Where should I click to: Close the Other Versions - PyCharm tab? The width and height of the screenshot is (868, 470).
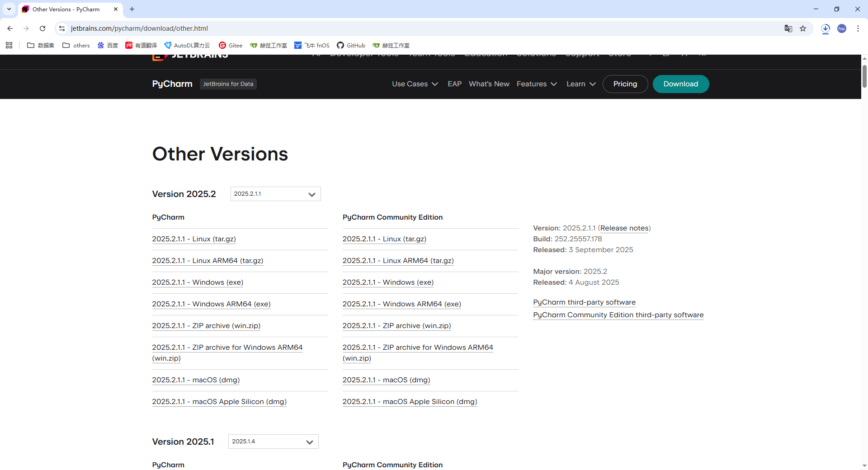coord(116,9)
